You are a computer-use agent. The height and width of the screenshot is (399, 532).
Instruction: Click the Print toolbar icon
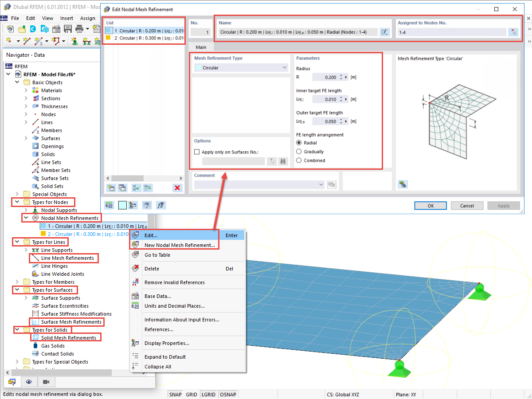pos(79,29)
